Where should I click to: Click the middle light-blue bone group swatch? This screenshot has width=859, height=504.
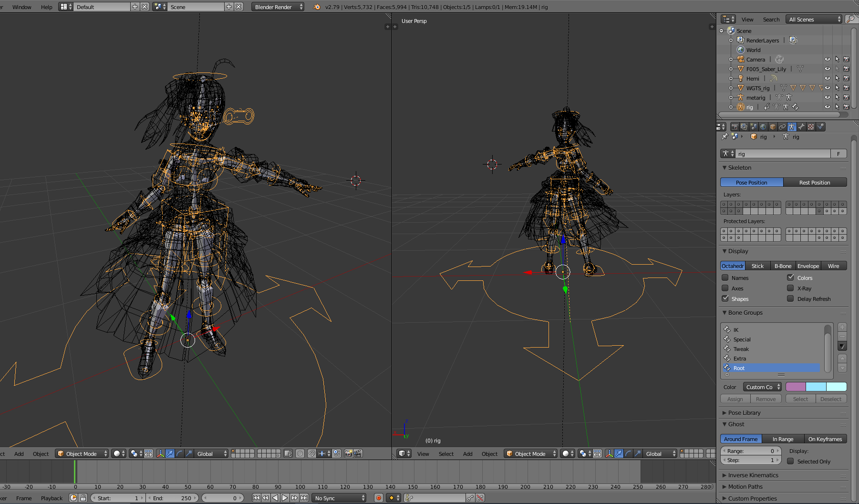coord(816,387)
